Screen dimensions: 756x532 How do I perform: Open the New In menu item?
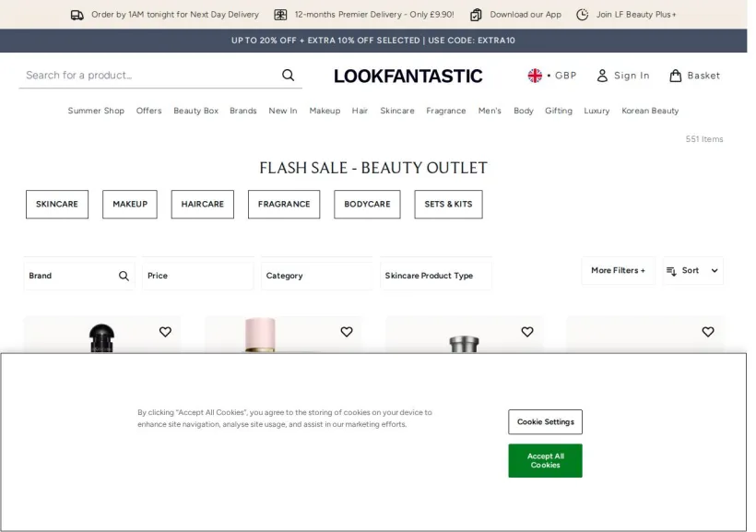point(283,111)
